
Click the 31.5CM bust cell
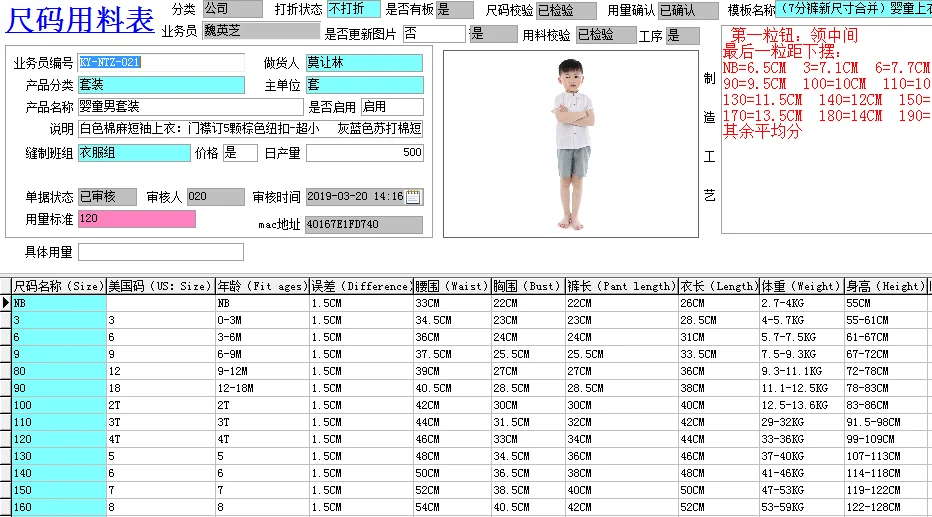[528, 423]
